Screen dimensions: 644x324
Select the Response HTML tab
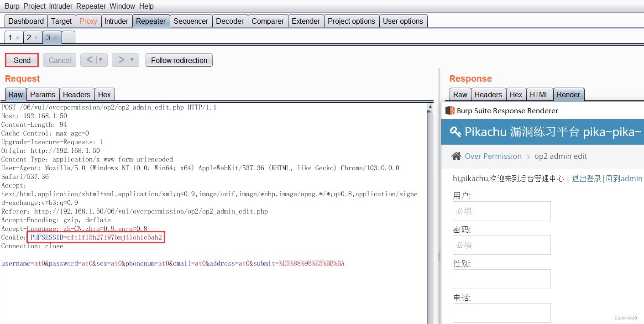click(539, 94)
